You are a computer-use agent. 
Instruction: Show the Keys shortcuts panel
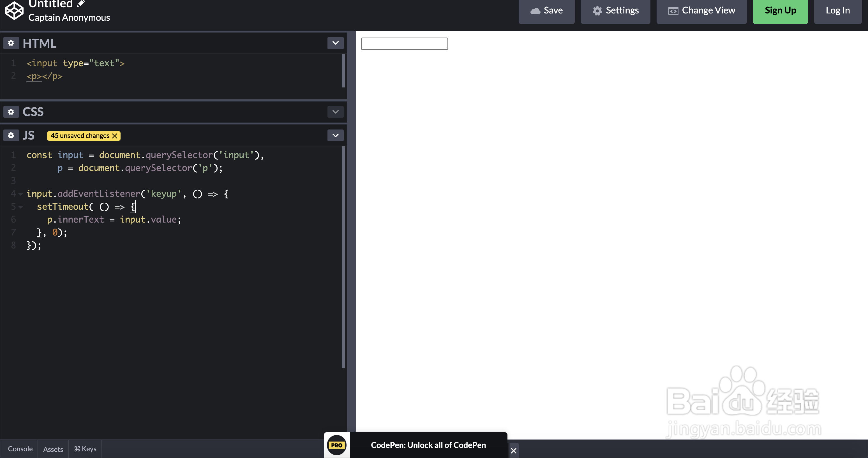tap(85, 449)
